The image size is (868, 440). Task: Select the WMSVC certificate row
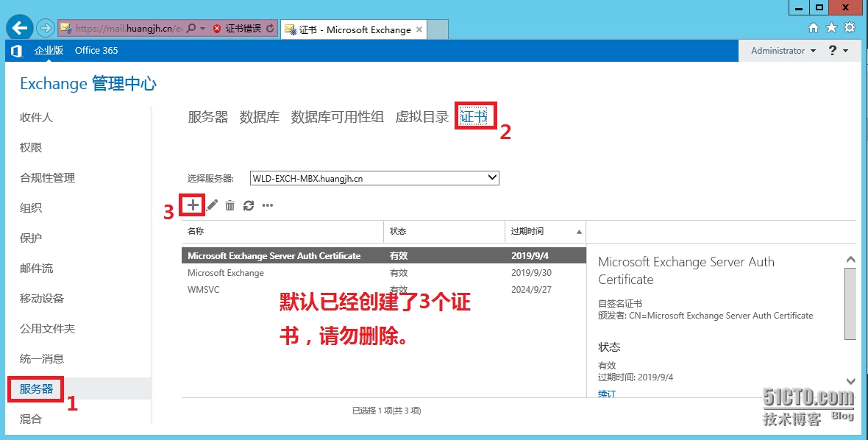384,289
